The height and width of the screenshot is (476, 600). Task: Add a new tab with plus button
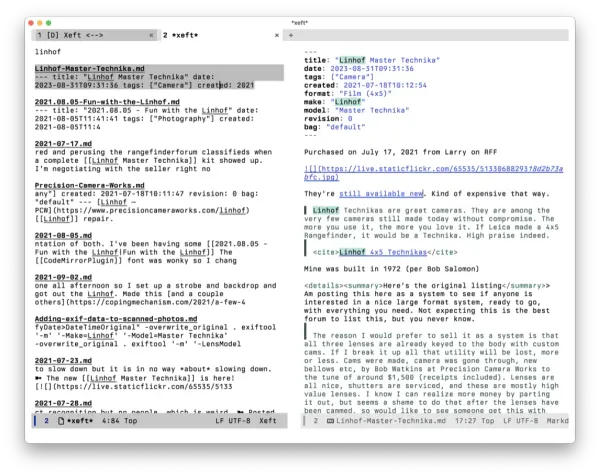291,35
